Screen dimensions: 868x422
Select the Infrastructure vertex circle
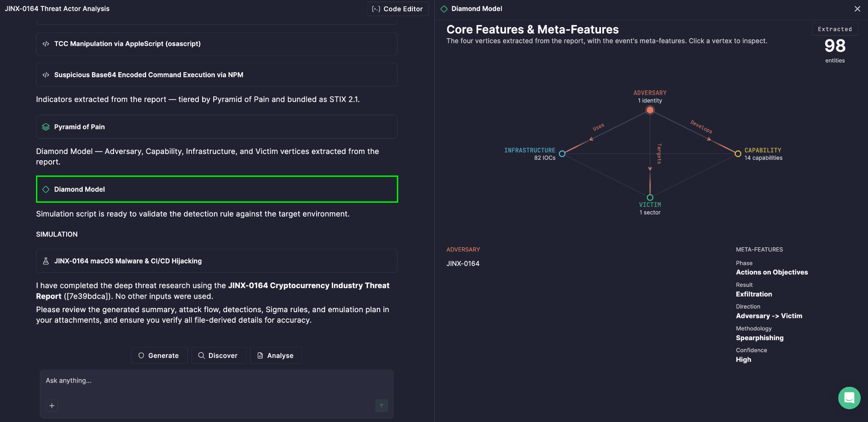pyautogui.click(x=562, y=154)
